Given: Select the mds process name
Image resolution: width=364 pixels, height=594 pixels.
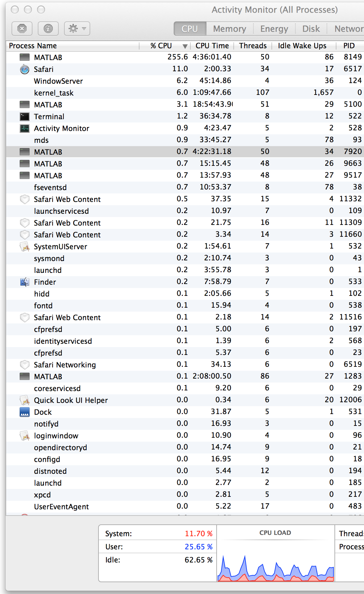Looking at the screenshot, I should pyautogui.click(x=41, y=140).
